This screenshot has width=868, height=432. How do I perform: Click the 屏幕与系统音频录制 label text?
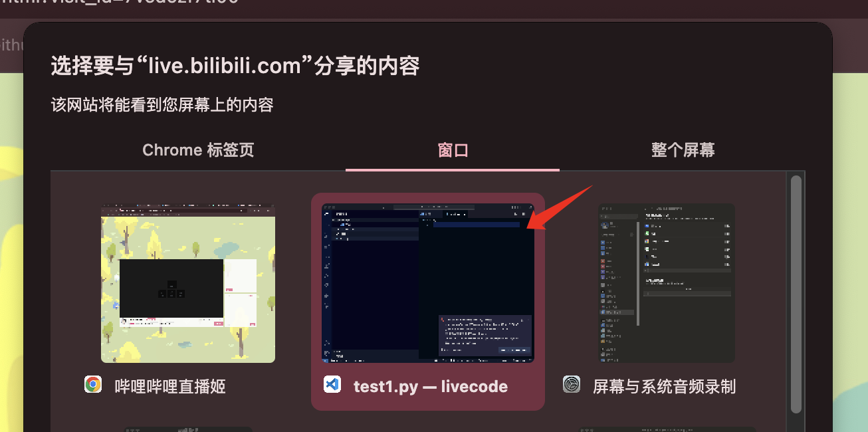click(664, 386)
